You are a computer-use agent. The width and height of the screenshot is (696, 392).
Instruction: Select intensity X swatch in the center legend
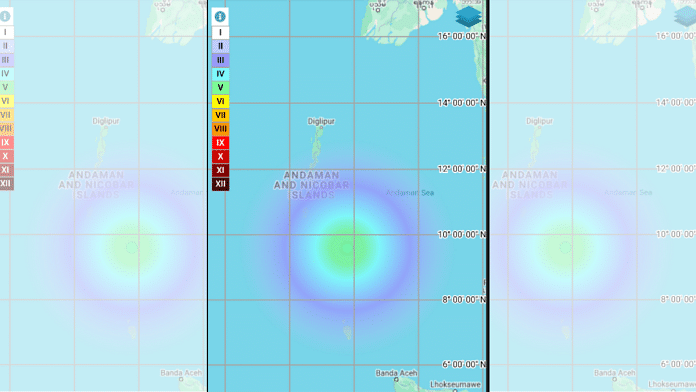(220, 156)
